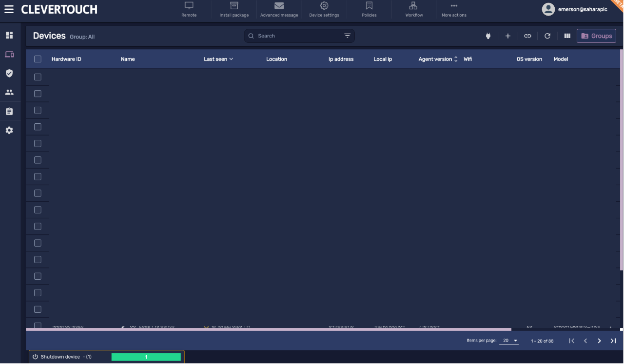Sort by Name column

128,59
